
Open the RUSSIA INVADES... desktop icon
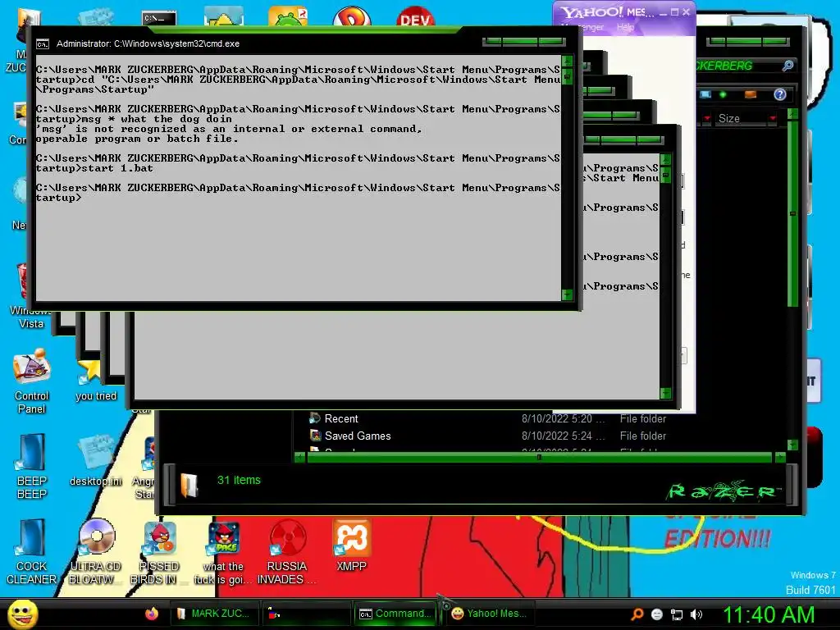287,552
